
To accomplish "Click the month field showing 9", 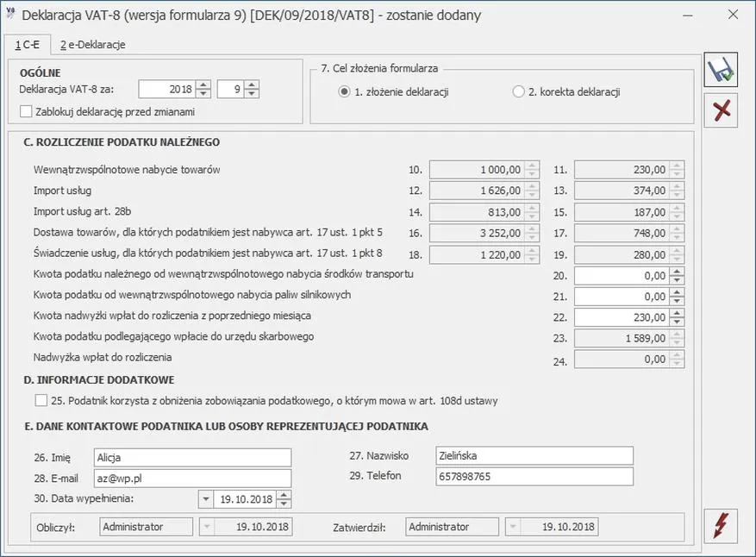I will tap(231, 89).
